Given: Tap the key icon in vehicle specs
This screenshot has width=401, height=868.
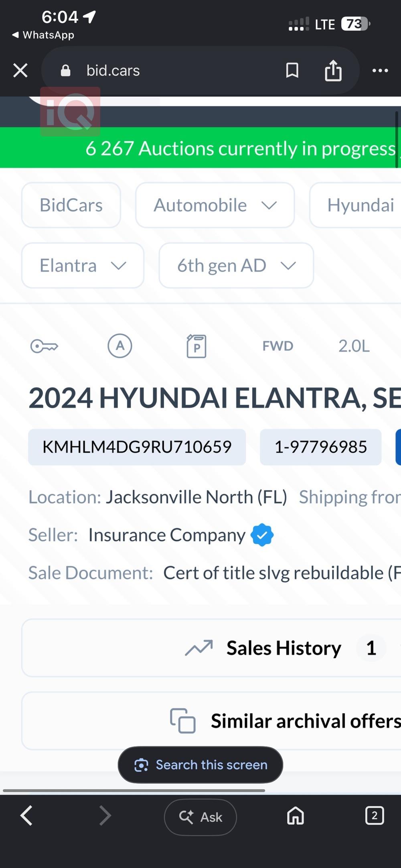Looking at the screenshot, I should (x=44, y=346).
